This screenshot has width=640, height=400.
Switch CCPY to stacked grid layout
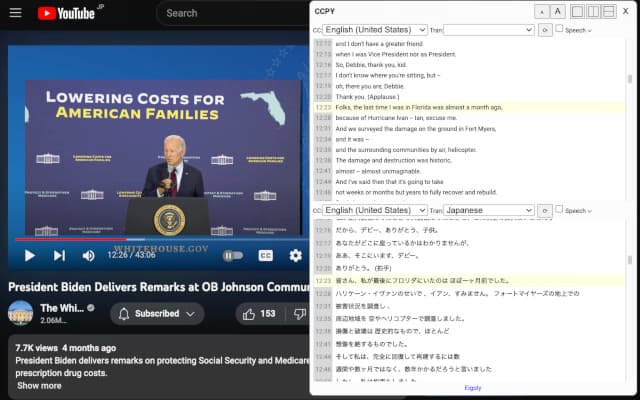[x=609, y=11]
